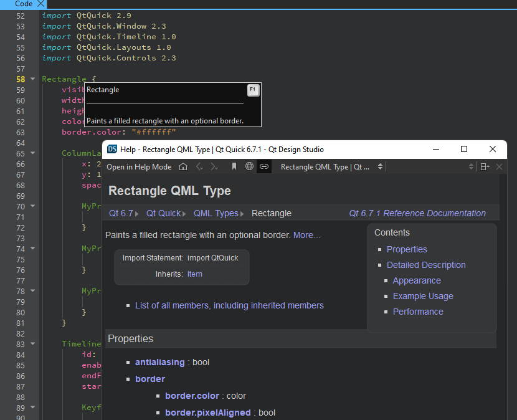
Task: Click the F1 badge in the Rectangle tooltip
Action: [x=253, y=90]
